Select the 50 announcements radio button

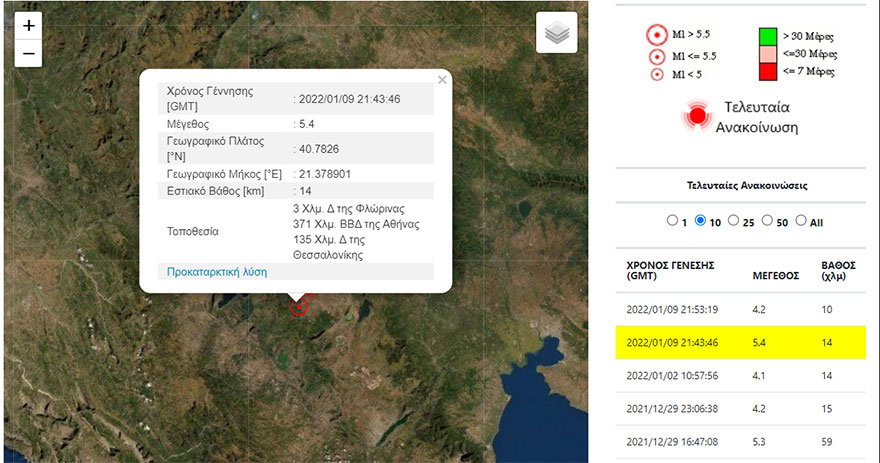tap(767, 220)
